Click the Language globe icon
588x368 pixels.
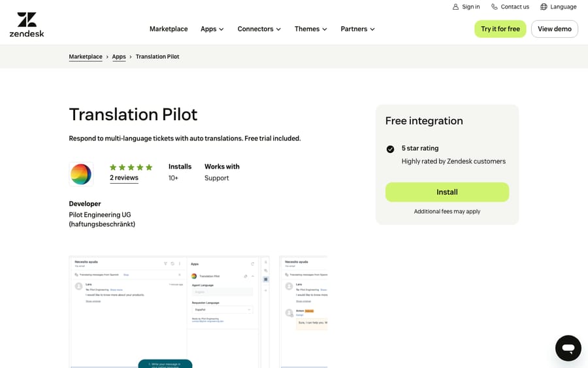(x=544, y=7)
